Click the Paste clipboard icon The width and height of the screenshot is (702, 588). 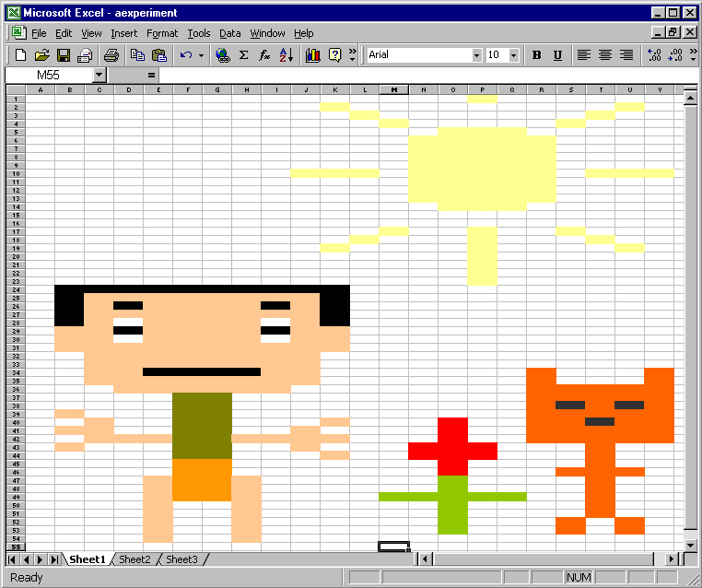(159, 55)
